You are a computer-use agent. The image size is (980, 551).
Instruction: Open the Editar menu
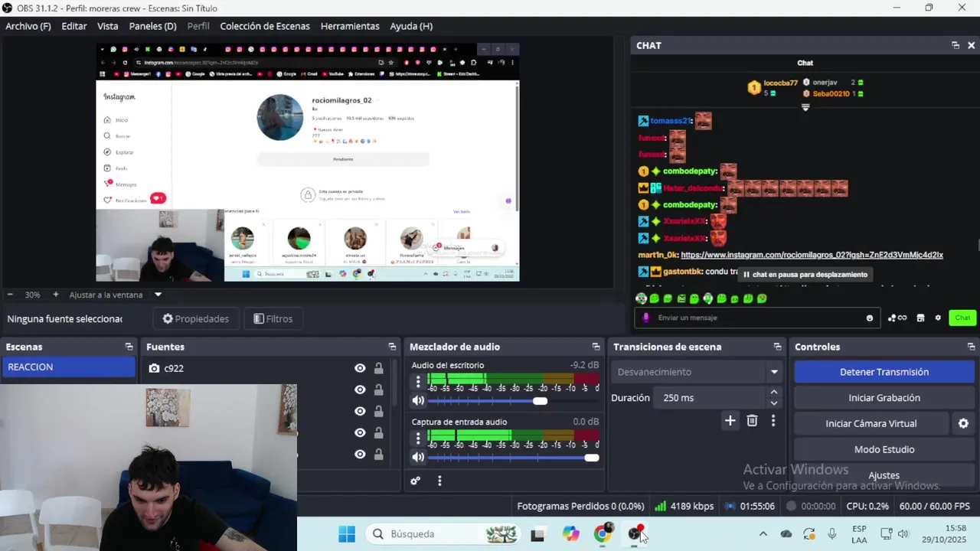(74, 26)
